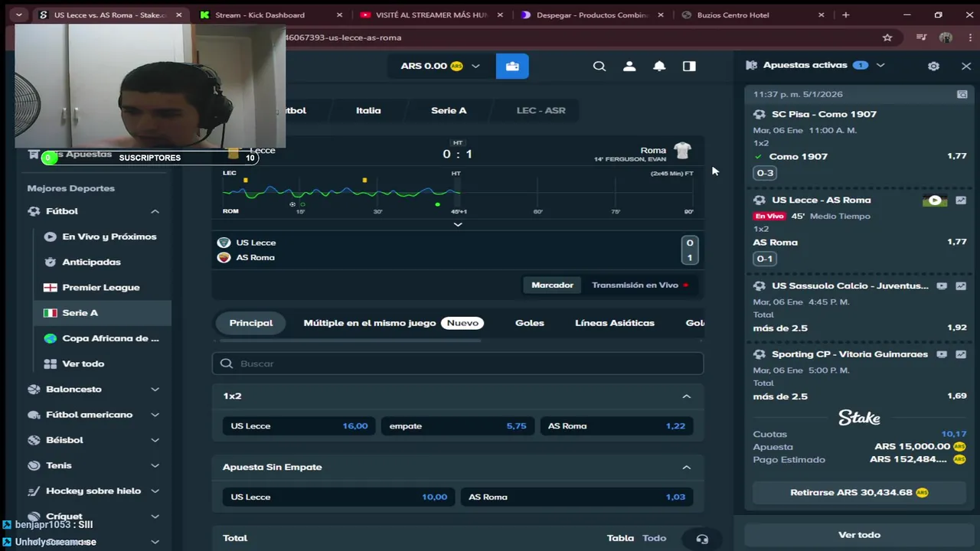Expand the Baloncesto sidebar section

(155, 390)
